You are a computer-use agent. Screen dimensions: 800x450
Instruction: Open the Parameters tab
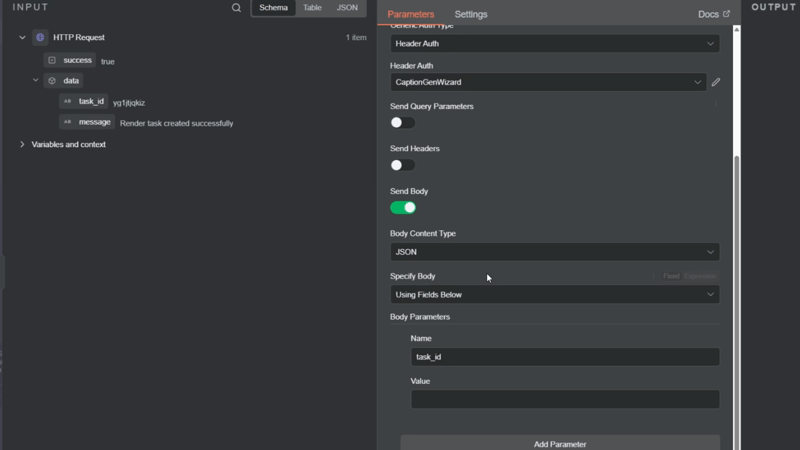411,14
